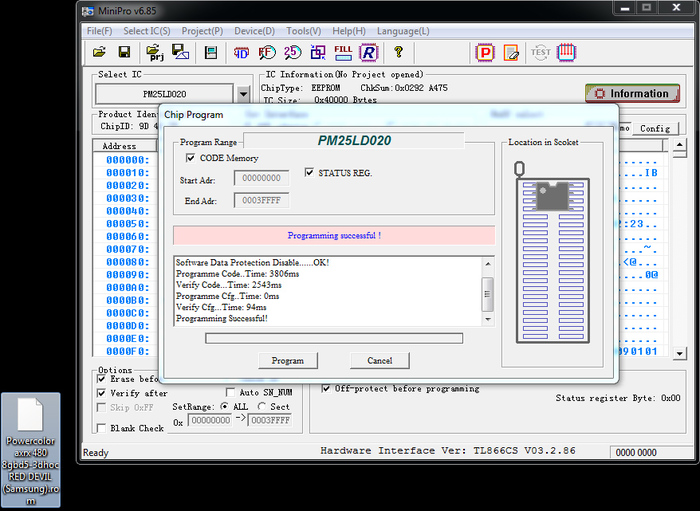The image size is (700, 511).
Task: Click the yellow question mark help icon
Action: (398, 52)
